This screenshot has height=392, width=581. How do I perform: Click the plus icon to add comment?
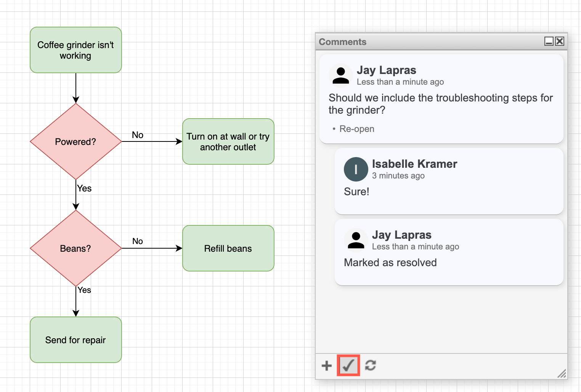327,366
